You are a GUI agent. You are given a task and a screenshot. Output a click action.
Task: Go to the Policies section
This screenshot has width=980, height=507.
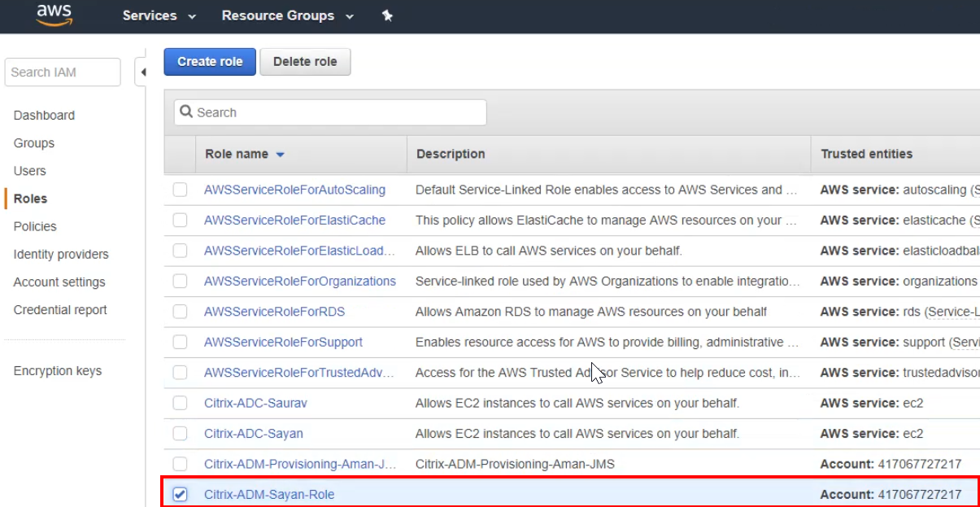(x=35, y=226)
